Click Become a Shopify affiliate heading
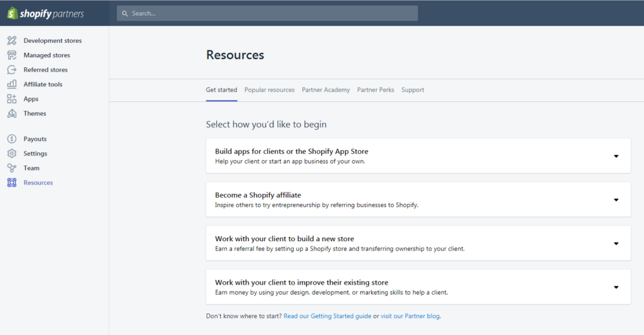This screenshot has width=644, height=335. (258, 195)
